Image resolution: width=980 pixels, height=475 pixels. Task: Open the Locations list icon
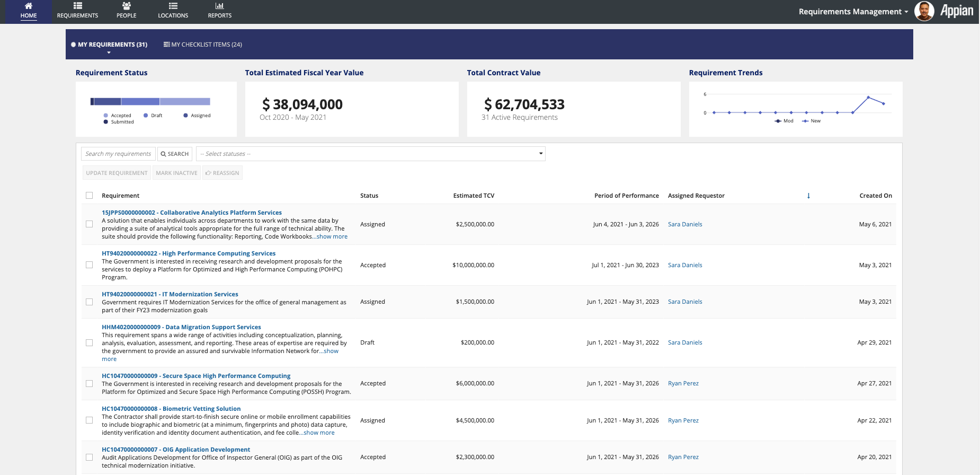pos(173,6)
